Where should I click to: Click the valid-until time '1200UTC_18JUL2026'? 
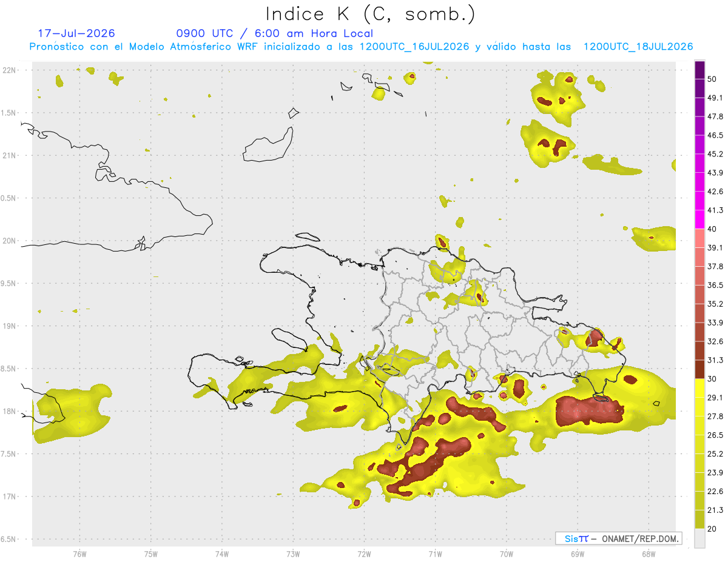coord(638,47)
